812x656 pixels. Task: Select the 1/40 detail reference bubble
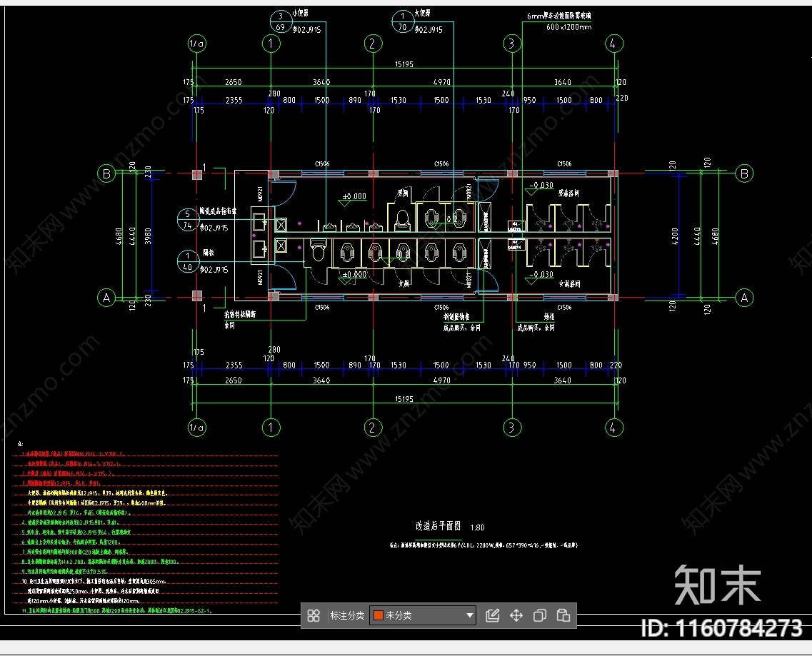pos(188,261)
